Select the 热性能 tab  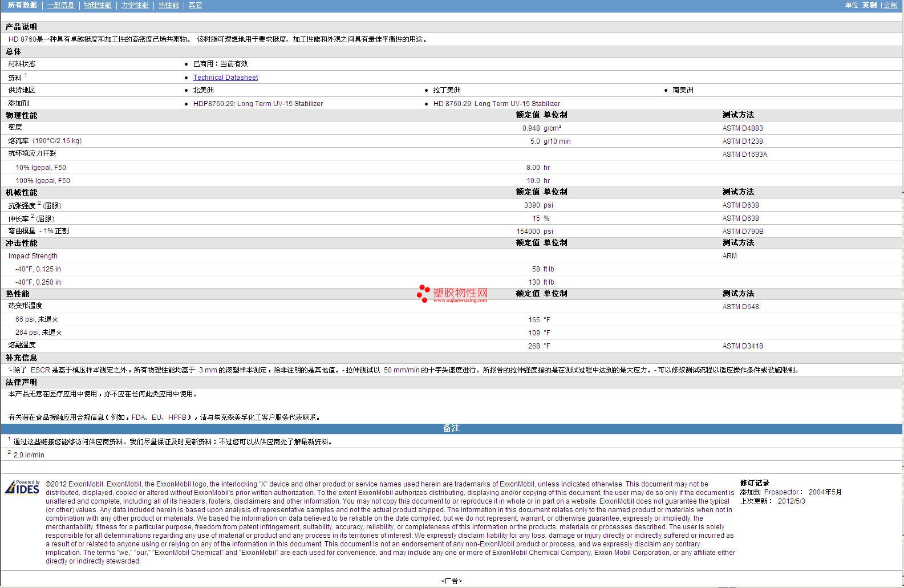168,5
